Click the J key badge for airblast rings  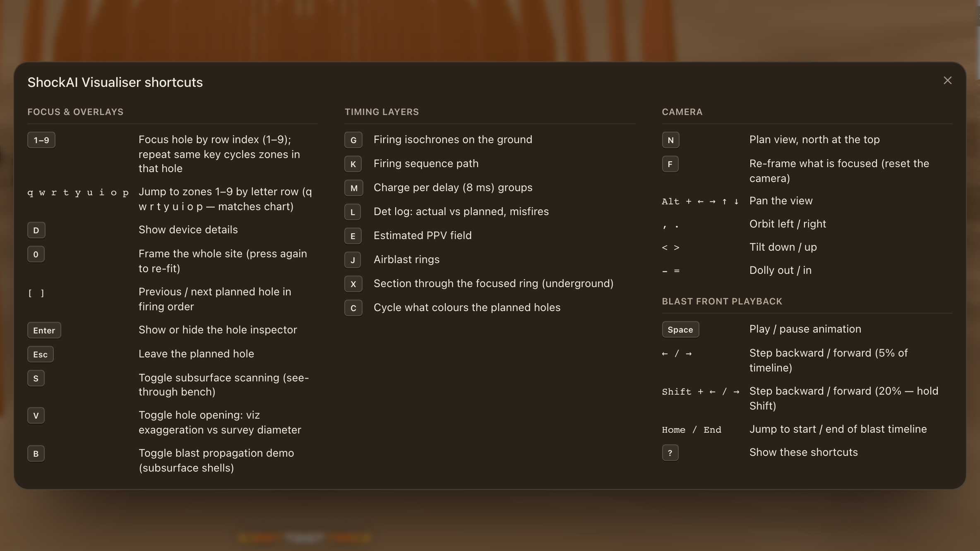(x=353, y=260)
